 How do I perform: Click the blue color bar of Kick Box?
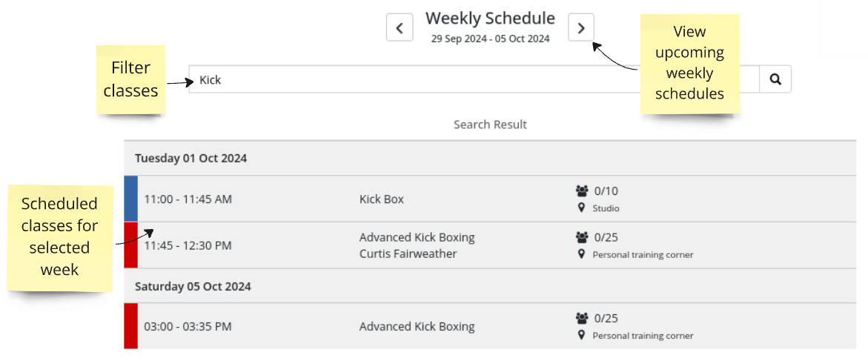pos(130,199)
